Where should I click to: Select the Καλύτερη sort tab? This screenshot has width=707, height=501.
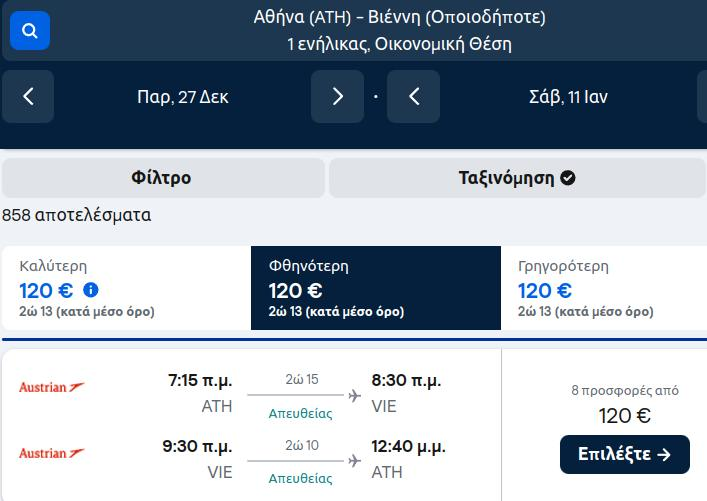(x=126, y=288)
